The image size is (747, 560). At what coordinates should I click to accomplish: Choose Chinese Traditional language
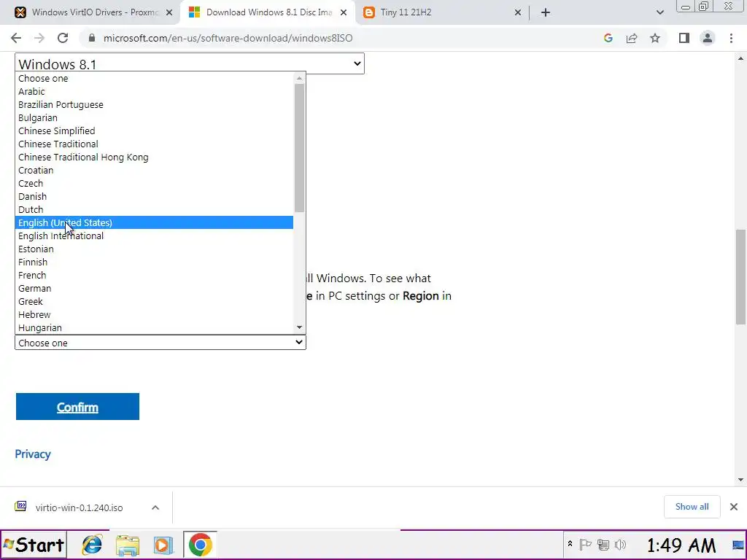(155, 144)
